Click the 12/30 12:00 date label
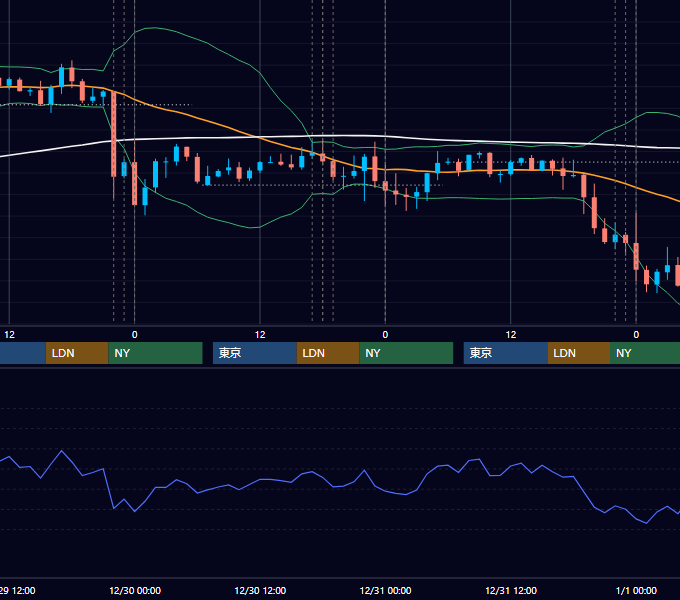The height and width of the screenshot is (600, 680). (260, 590)
